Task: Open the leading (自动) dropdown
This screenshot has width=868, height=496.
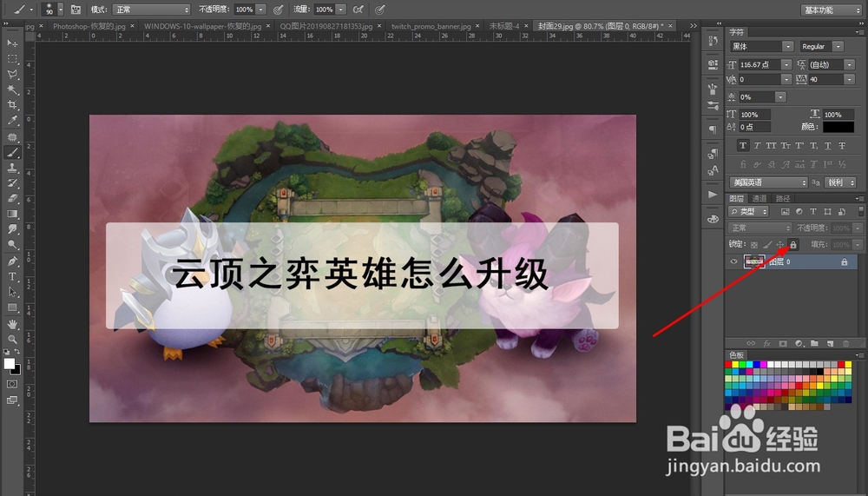Action: click(x=849, y=65)
